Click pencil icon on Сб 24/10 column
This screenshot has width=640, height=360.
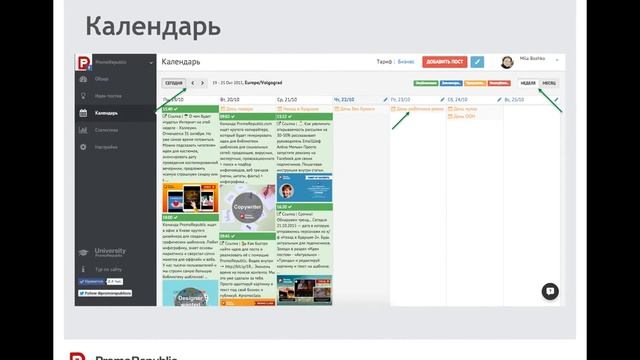(499, 100)
